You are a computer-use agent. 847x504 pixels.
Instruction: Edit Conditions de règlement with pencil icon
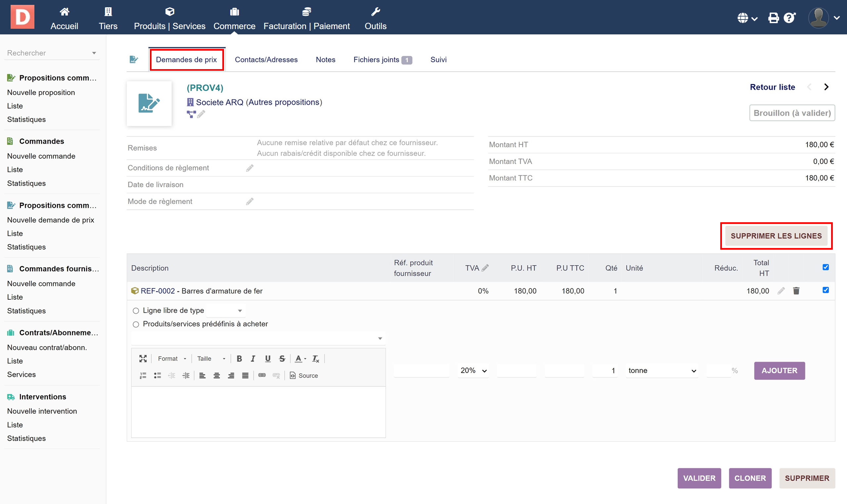click(x=250, y=168)
